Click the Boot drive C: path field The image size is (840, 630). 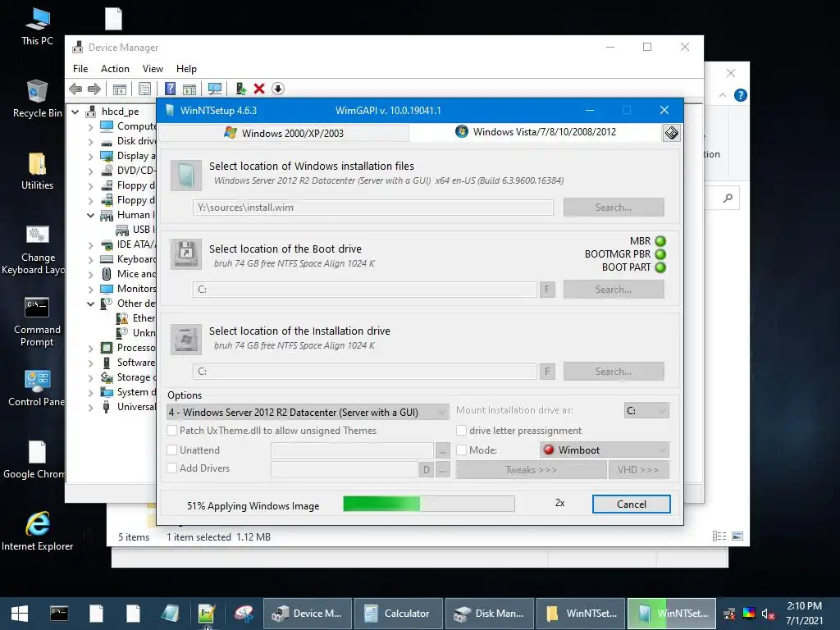[365, 290]
